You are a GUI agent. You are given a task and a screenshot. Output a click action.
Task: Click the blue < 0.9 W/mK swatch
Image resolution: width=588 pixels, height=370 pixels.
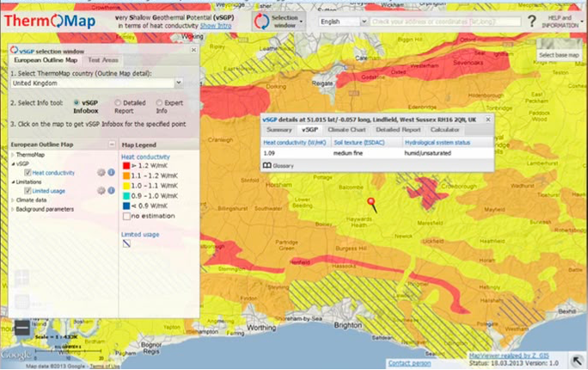point(126,206)
